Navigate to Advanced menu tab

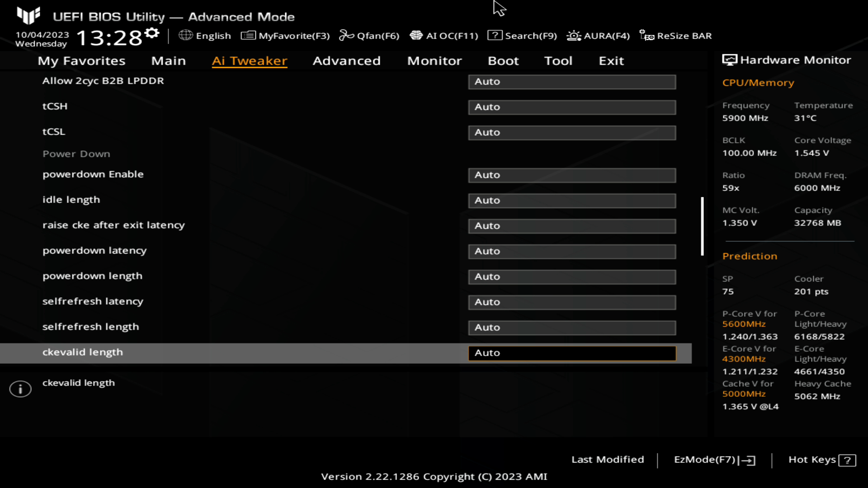tap(347, 60)
